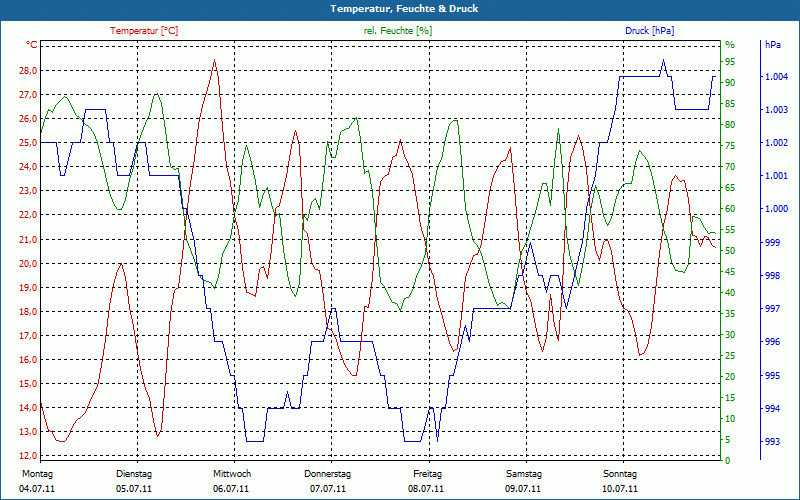This screenshot has height=500, width=800.
Task: Click the '20,0' temperature axis value
Action: tap(28, 264)
